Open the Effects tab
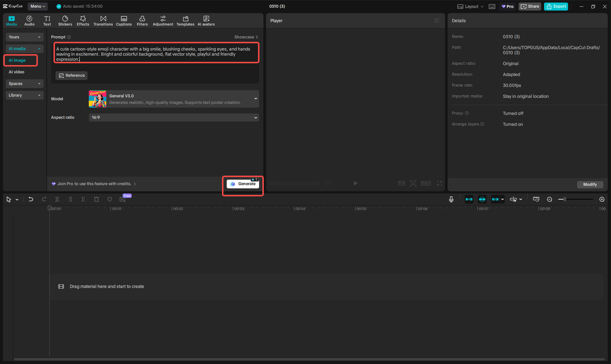Image resolution: width=611 pixels, height=364 pixels. click(x=83, y=21)
